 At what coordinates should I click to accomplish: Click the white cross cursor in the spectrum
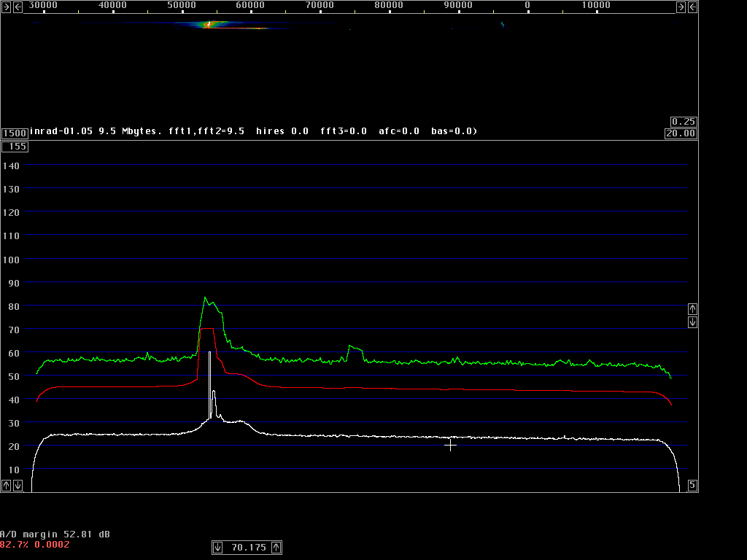coord(450,446)
